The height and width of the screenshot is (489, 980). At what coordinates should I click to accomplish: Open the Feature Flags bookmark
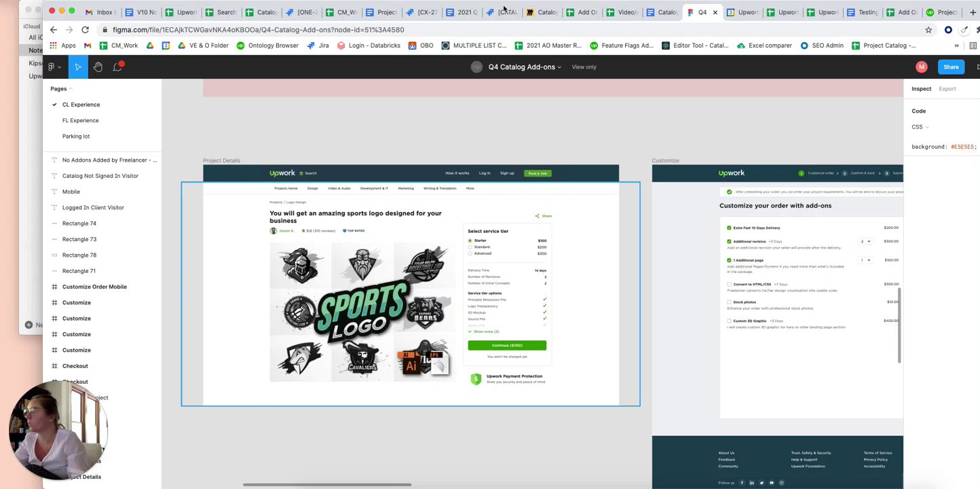(622, 46)
